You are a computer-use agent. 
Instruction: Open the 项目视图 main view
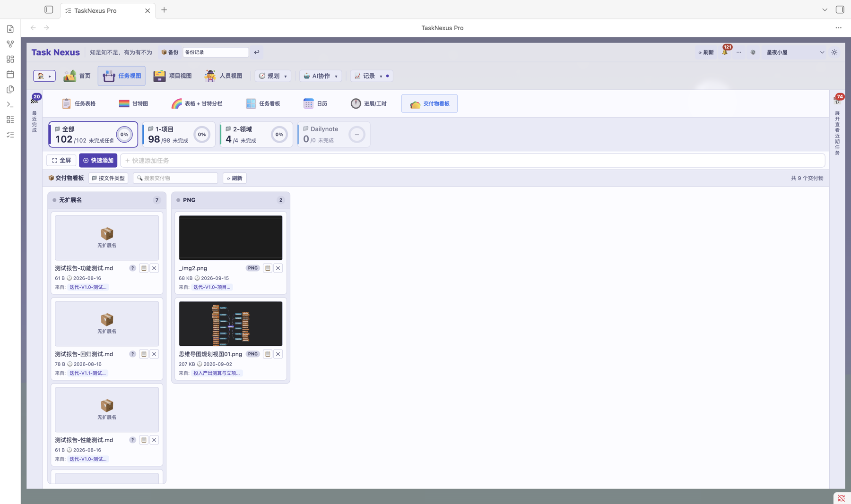point(173,76)
